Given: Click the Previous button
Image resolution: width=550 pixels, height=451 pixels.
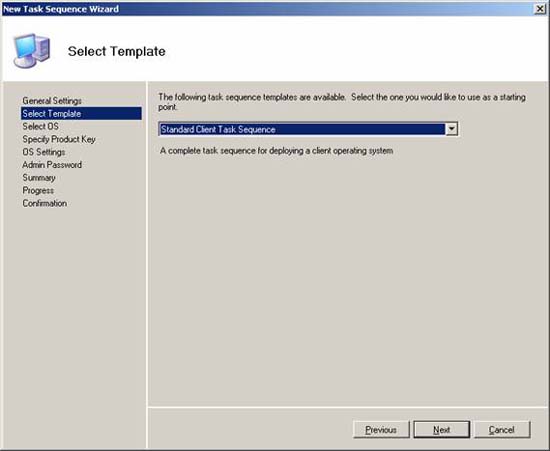Looking at the screenshot, I should click(381, 430).
